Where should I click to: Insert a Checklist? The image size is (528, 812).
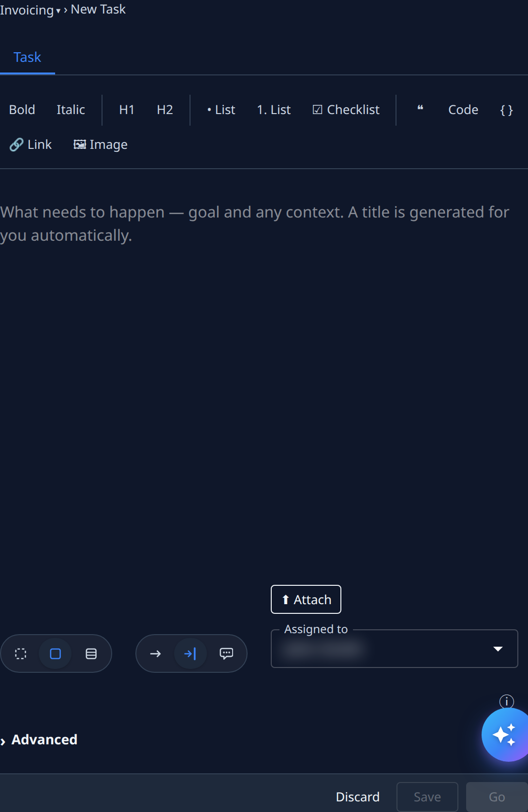tap(346, 110)
